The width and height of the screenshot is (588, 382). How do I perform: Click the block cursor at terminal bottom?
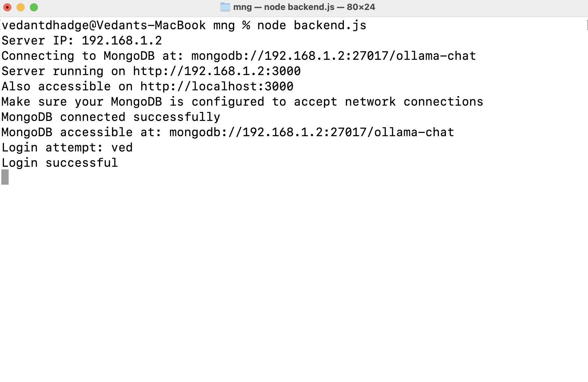5,177
